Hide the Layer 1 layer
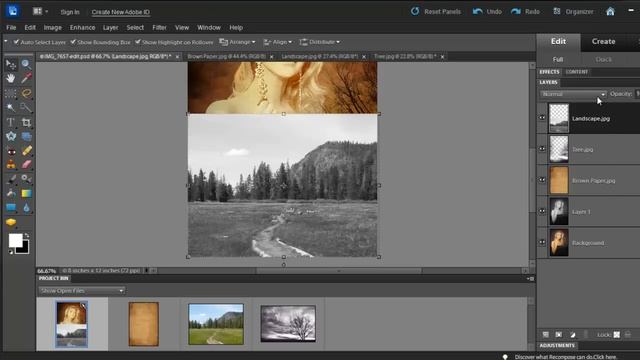 (542, 211)
